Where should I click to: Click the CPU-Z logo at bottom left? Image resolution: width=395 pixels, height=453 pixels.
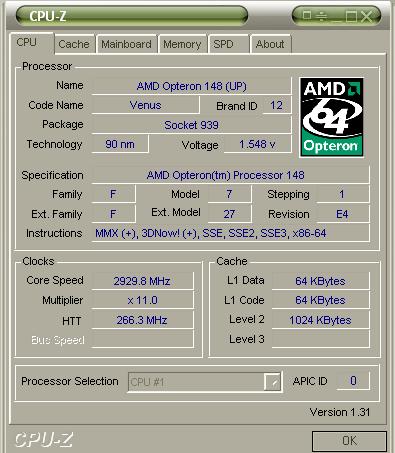pyautogui.click(x=43, y=439)
